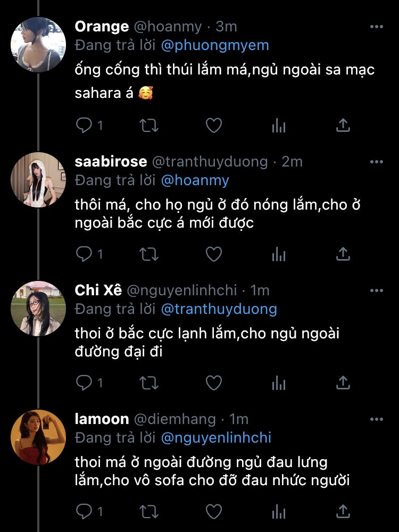This screenshot has height=532, width=399.
Task: Open the @nguyenlinhchi reply mention link
Action: pyautogui.click(x=215, y=438)
